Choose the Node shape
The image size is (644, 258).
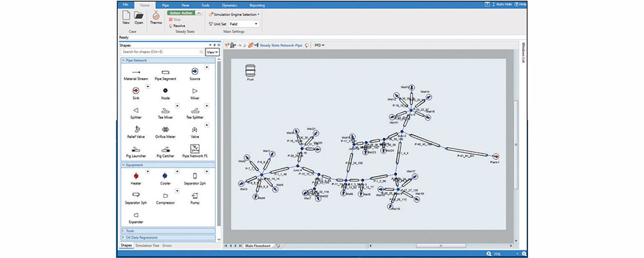point(166,94)
